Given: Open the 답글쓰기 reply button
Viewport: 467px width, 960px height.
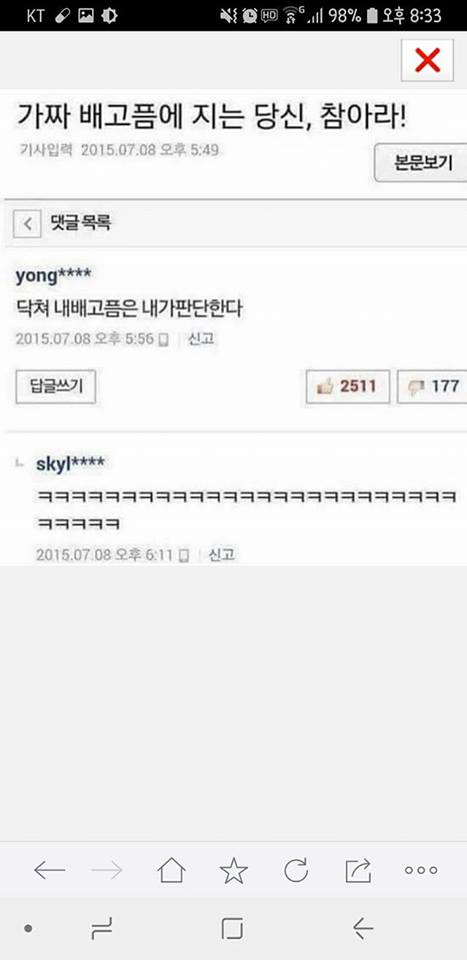Looking at the screenshot, I should click(x=56, y=387).
